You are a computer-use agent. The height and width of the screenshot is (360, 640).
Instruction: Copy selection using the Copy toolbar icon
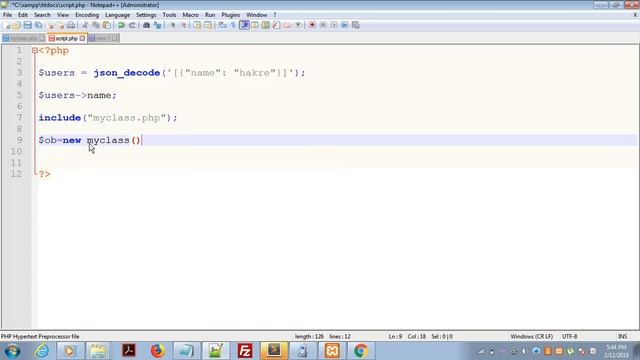click(96, 25)
